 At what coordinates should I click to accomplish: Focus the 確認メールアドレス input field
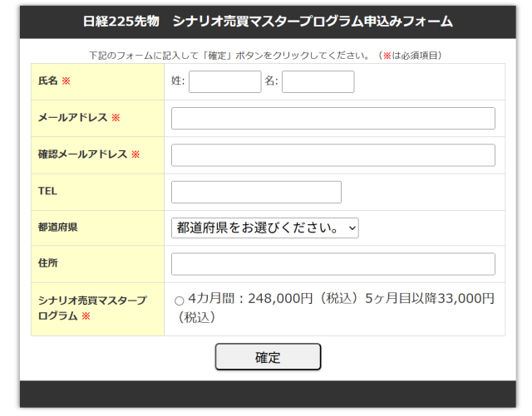(333, 155)
